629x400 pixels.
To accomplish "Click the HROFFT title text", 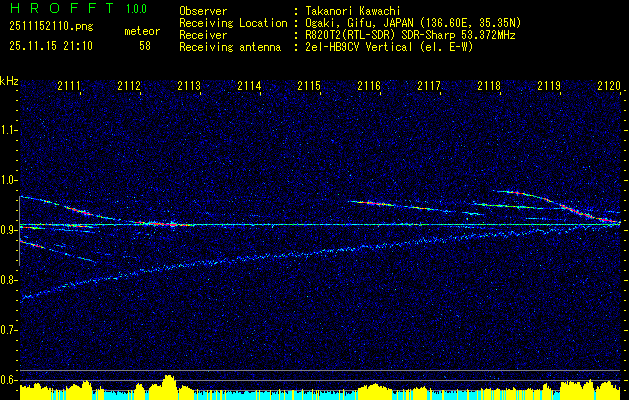I will pyautogui.click(x=62, y=8).
